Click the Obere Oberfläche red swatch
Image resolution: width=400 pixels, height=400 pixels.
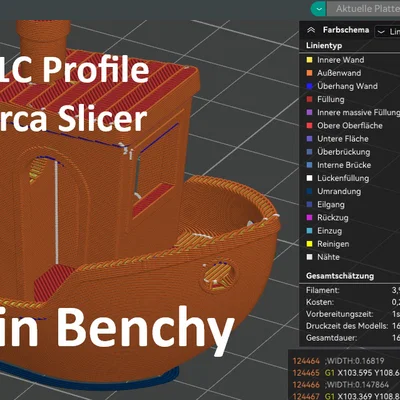coord(309,126)
